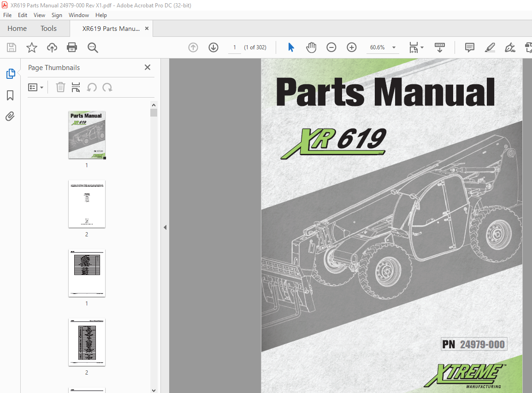Zoom out with the minus icon
The height and width of the screenshot is (393, 532).
tap(331, 47)
